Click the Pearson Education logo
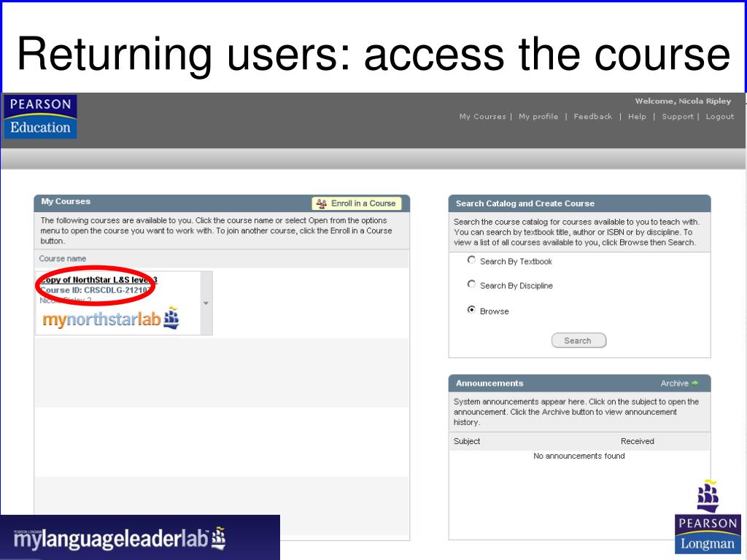 point(41,117)
